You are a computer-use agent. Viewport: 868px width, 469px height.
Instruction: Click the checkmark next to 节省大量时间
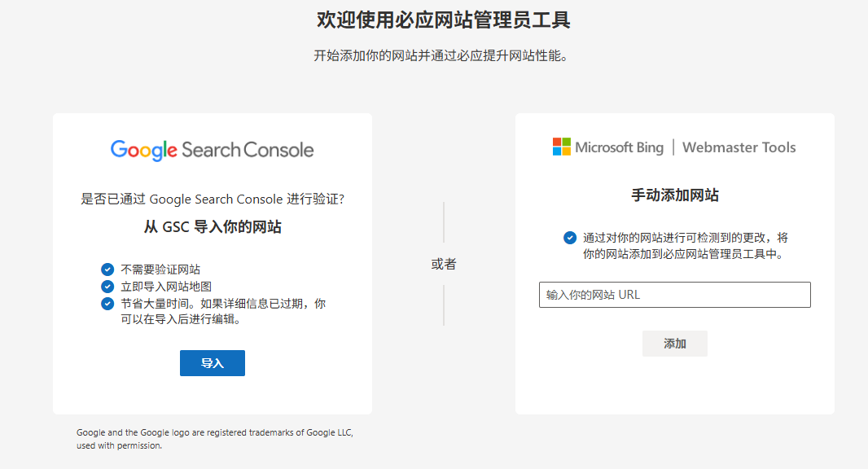[109, 304]
